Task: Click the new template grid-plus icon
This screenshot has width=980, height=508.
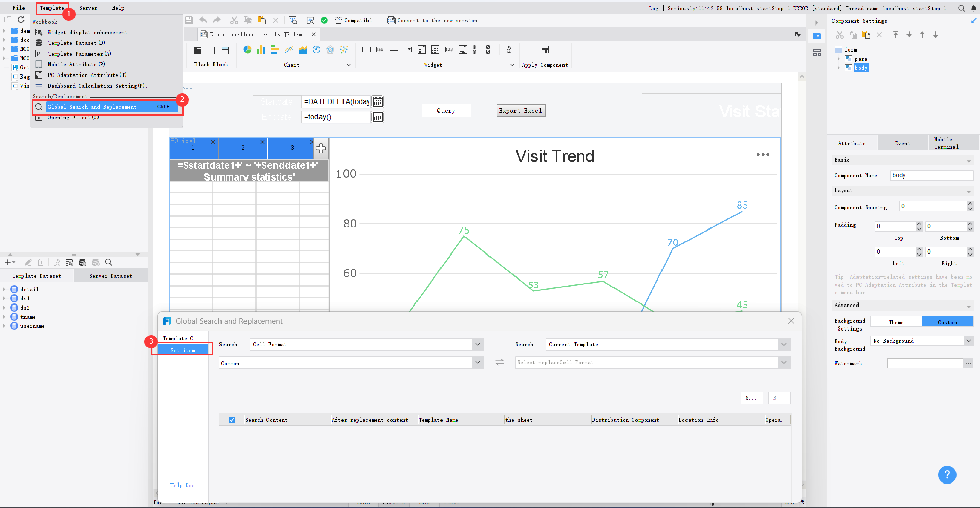Action: coord(190,34)
